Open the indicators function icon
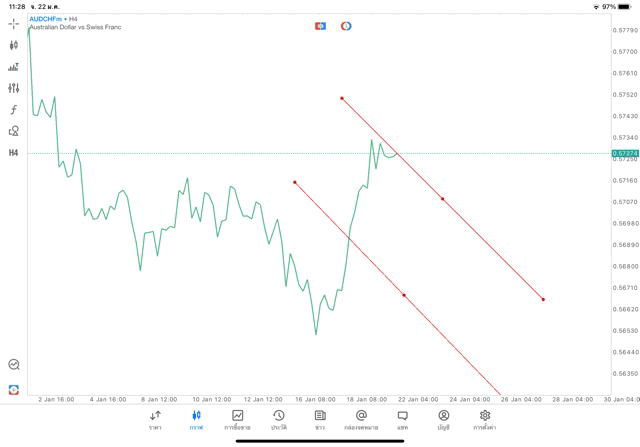640x447 pixels. click(14, 110)
